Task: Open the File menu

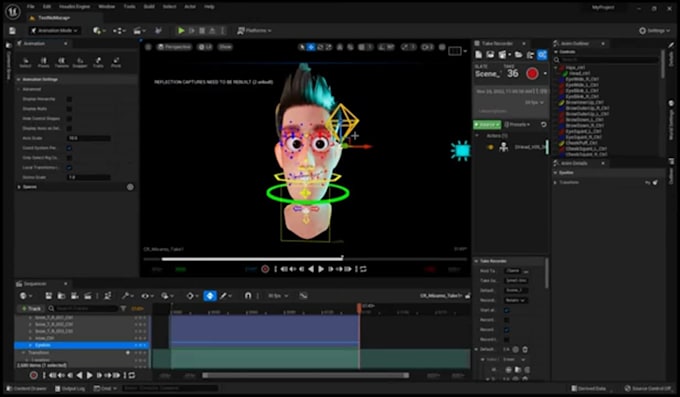Action: point(30,7)
